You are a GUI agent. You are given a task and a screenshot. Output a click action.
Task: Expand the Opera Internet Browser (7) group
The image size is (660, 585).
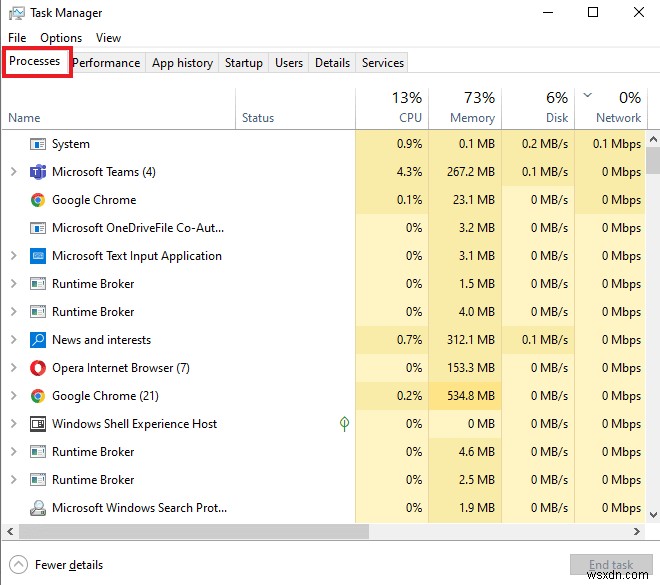(x=13, y=368)
